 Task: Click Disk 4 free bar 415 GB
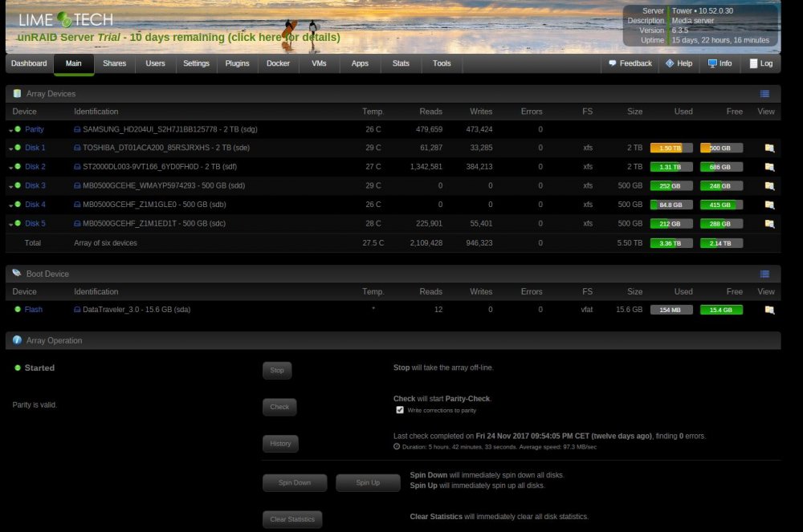[x=721, y=205]
